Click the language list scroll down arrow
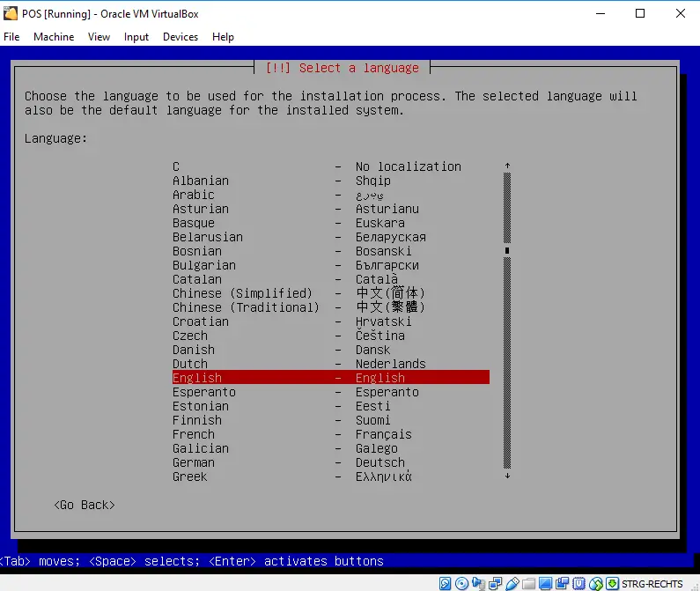The image size is (700, 591). coord(507,476)
